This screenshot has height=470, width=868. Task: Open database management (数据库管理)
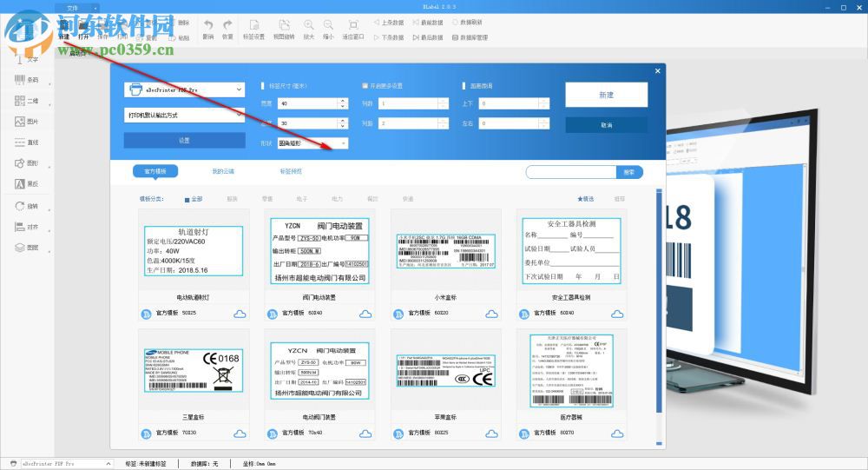[470, 37]
